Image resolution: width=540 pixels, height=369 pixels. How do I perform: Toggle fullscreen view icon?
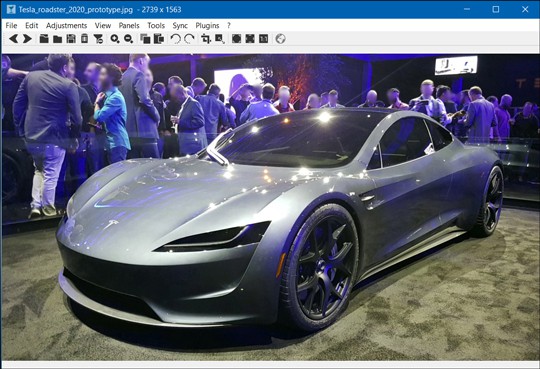click(x=250, y=39)
